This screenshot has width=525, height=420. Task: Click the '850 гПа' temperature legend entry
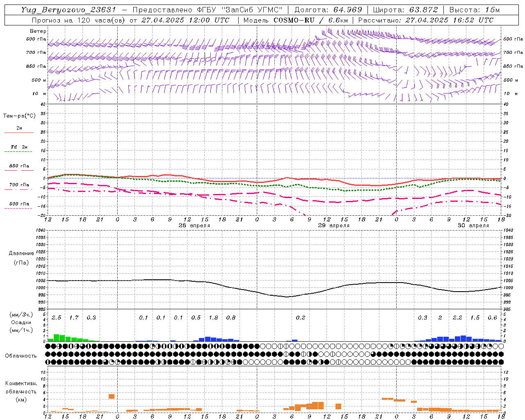coord(19,166)
